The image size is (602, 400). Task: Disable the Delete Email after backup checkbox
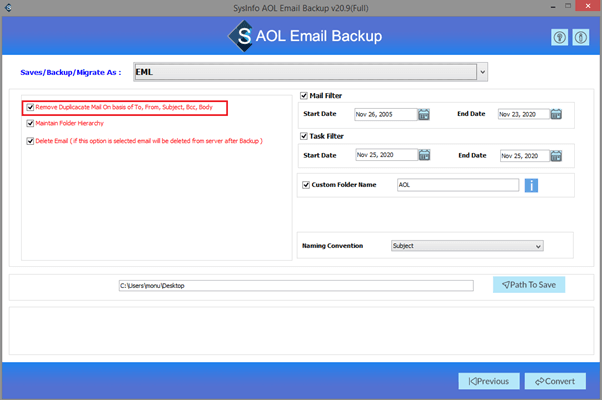(x=30, y=141)
